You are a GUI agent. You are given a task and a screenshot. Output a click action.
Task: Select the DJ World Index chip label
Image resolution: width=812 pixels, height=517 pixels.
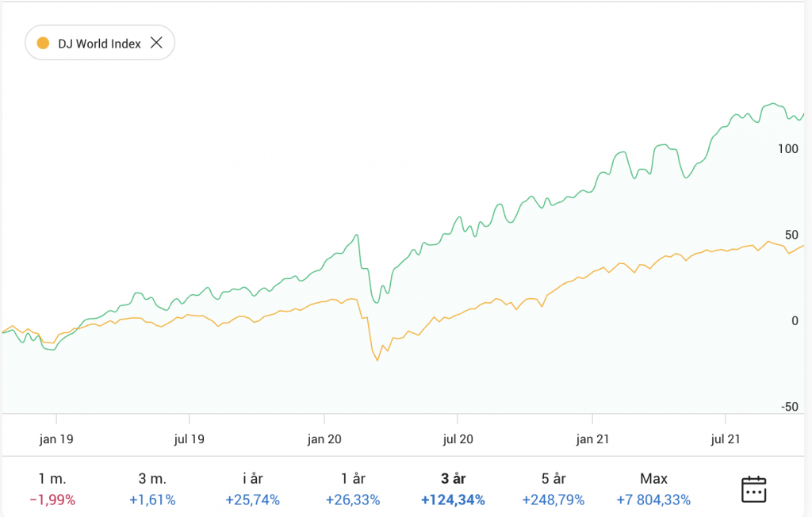pos(99,44)
